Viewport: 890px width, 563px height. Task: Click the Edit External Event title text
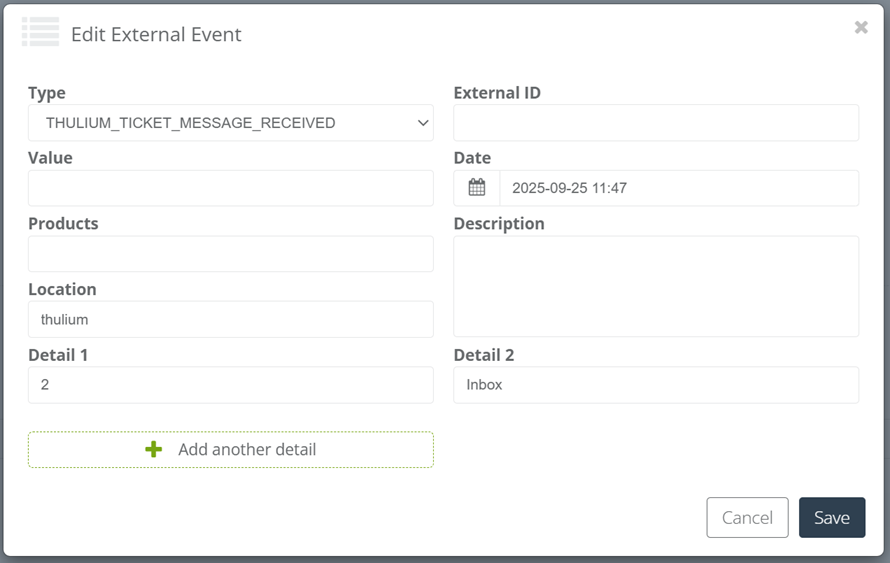point(156,34)
